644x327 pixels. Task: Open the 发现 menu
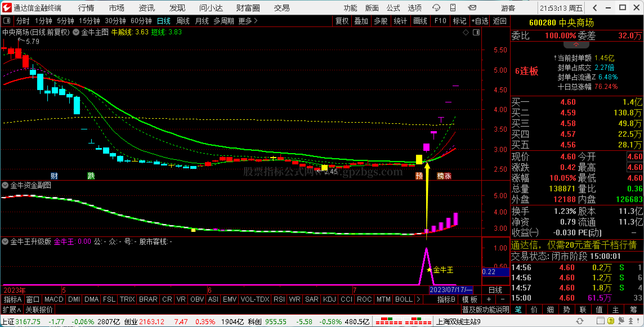(177, 8)
